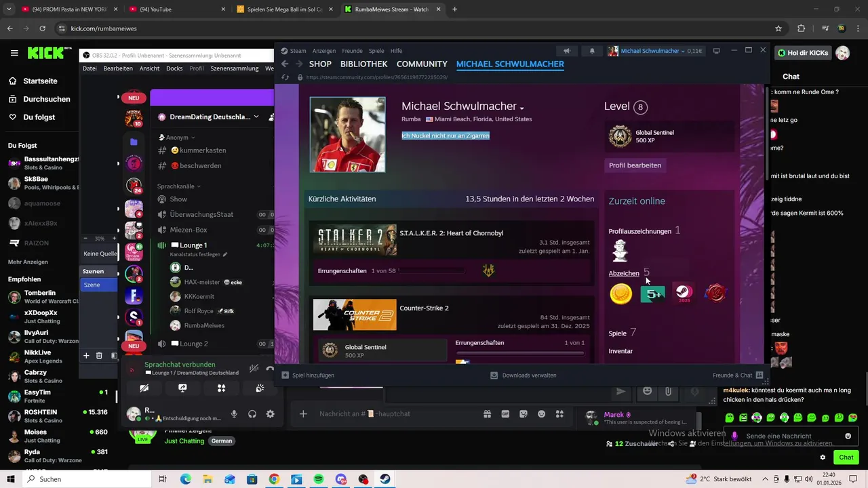868x488 pixels.
Task: Open Kick emote picker in message box
Action: (x=848, y=436)
